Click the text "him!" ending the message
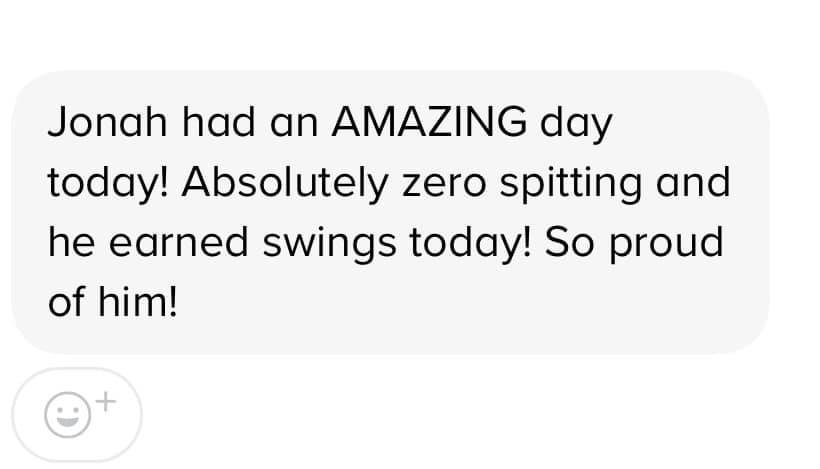Screen dimensions: 820x469 [x=138, y=302]
